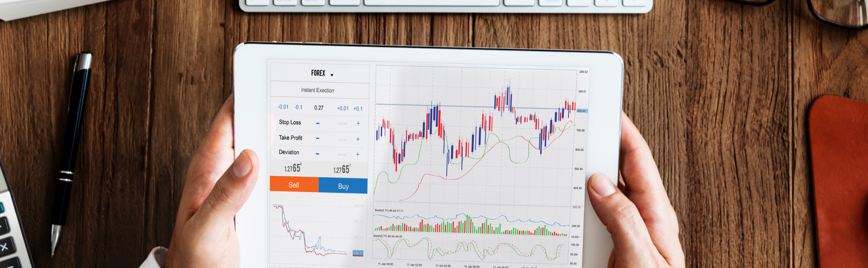Click the -0.01 volume decrement
Image resolution: width=868 pixels, height=268 pixels.
pos(283,107)
